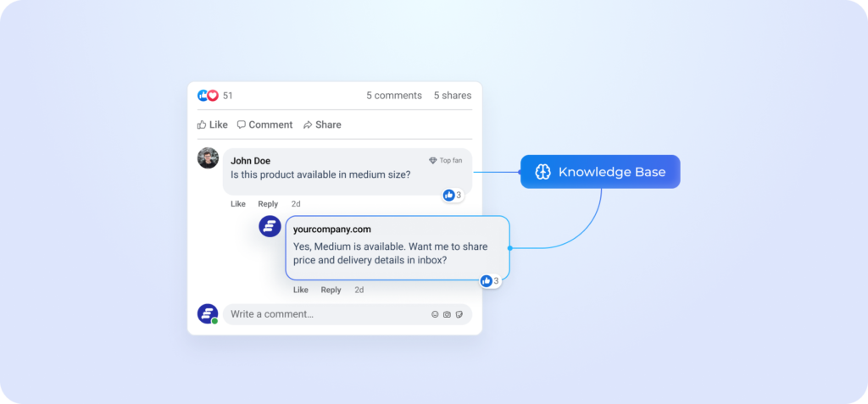Open the 5 shares link

point(453,95)
